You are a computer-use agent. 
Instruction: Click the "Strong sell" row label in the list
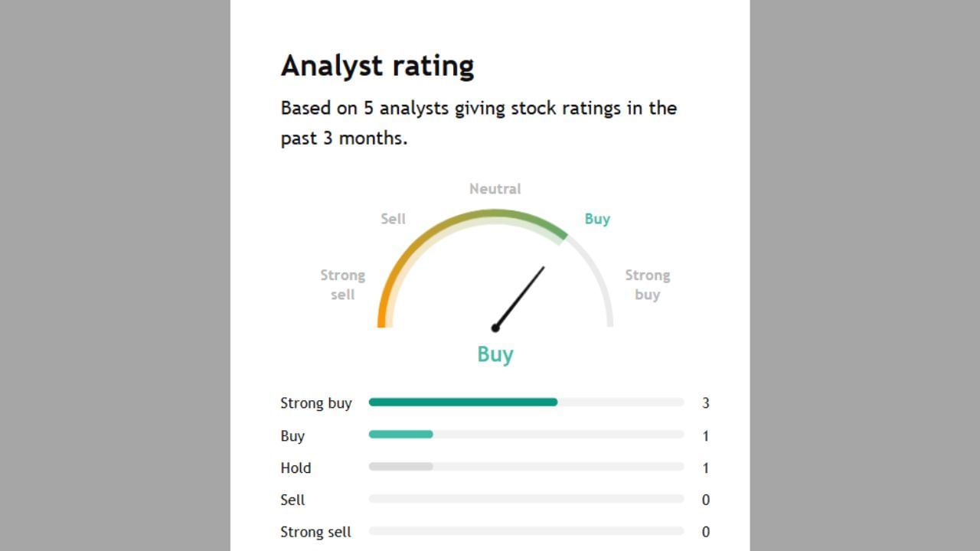tap(315, 532)
